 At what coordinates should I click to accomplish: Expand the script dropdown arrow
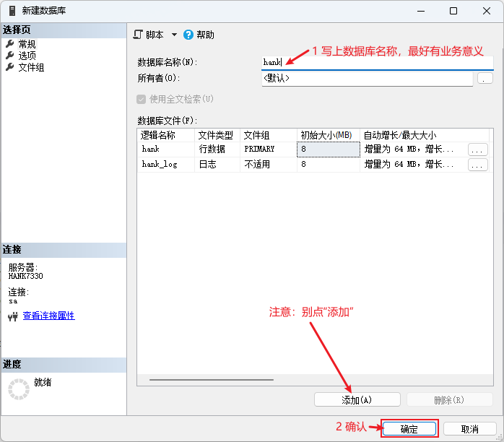click(174, 35)
